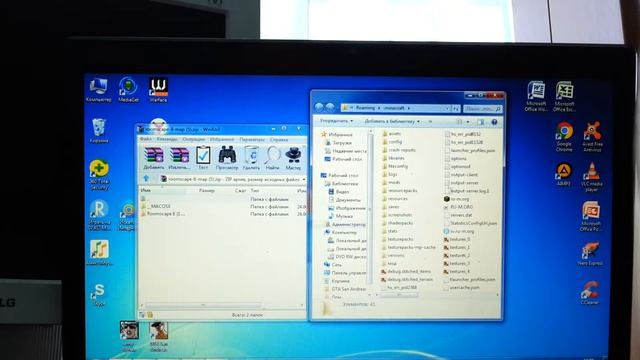Select the servers.dat file in Explorer
Screen dimensions: 640x360
pyautogui.click(x=458, y=215)
